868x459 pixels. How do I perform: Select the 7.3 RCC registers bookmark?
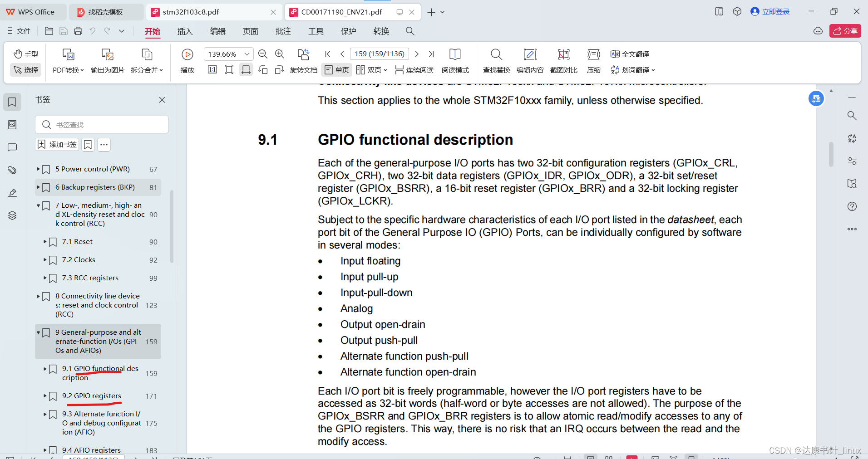[90, 278]
